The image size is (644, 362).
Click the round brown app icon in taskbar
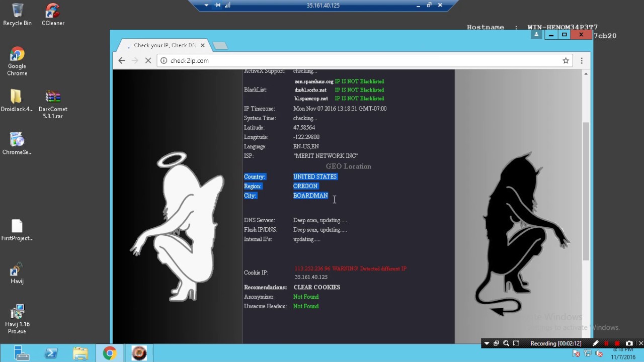click(x=139, y=353)
